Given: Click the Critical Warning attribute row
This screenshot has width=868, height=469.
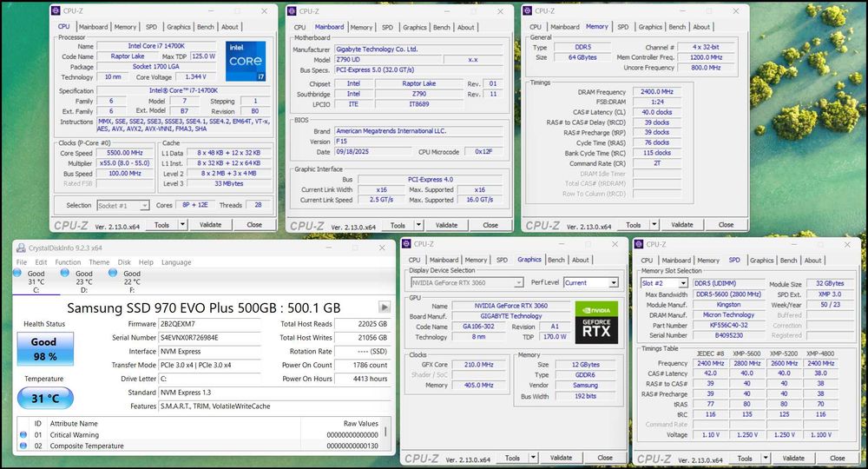Looking at the screenshot, I should click(x=200, y=434).
